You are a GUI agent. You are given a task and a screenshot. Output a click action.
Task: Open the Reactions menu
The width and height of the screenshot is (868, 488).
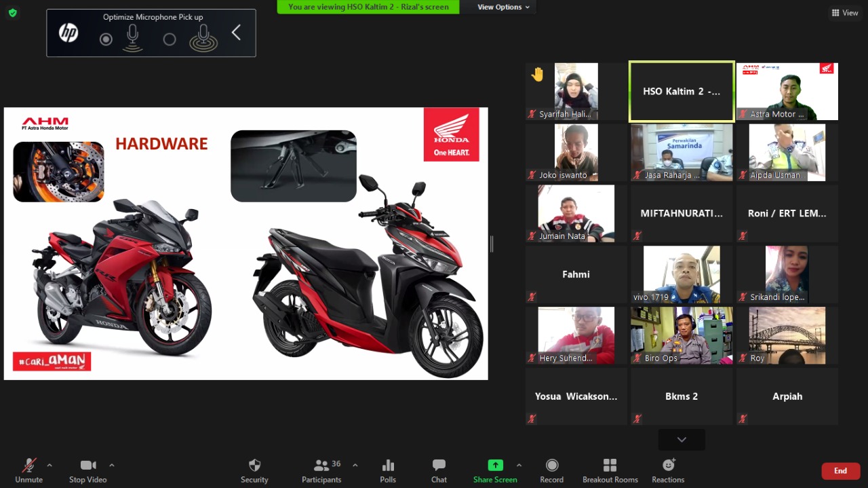pos(668,466)
